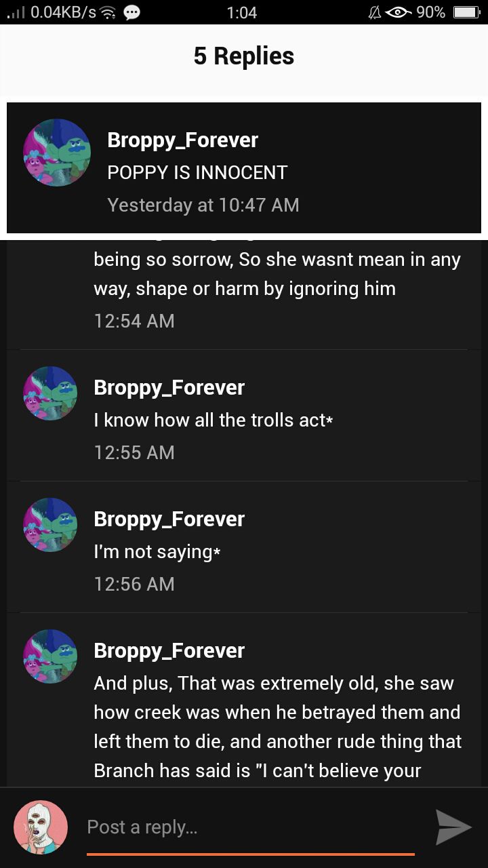Tap the 12:55 AM reply timestamp
The image size is (488, 868).
pos(134,452)
